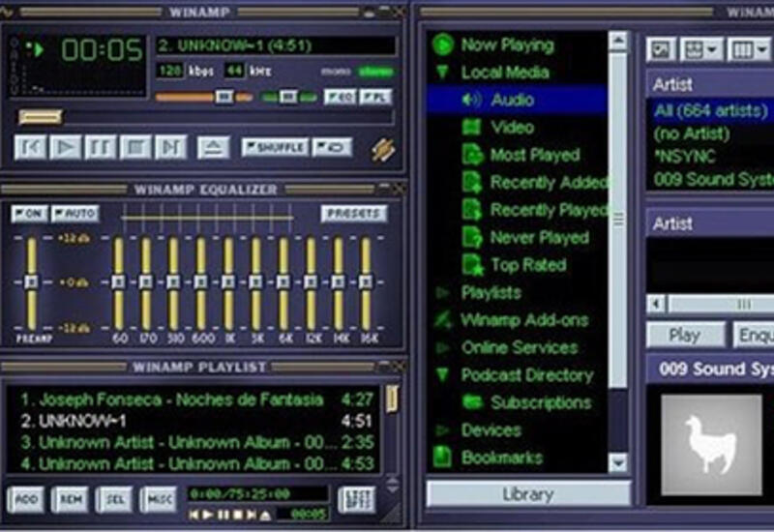This screenshot has width=774, height=532.
Task: Open the view mode dropdown in library toolbar
Action: pyautogui.click(x=700, y=49)
